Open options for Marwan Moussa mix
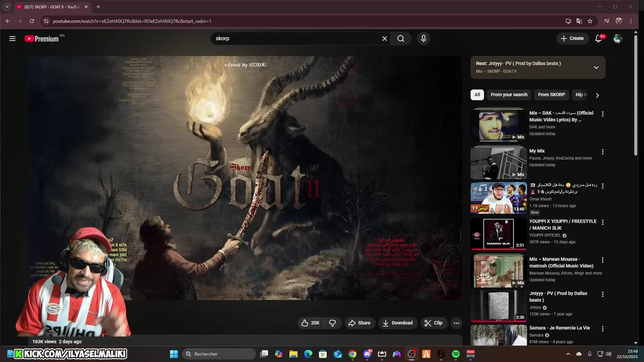 [603, 260]
